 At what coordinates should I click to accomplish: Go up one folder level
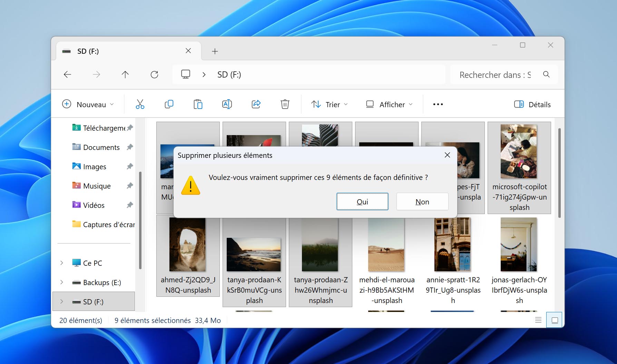coord(125,74)
